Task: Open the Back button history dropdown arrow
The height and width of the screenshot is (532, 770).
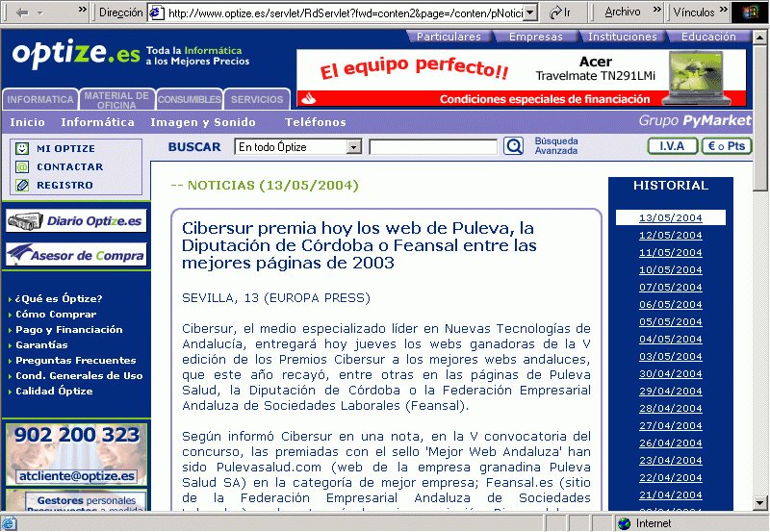Action: (40, 13)
